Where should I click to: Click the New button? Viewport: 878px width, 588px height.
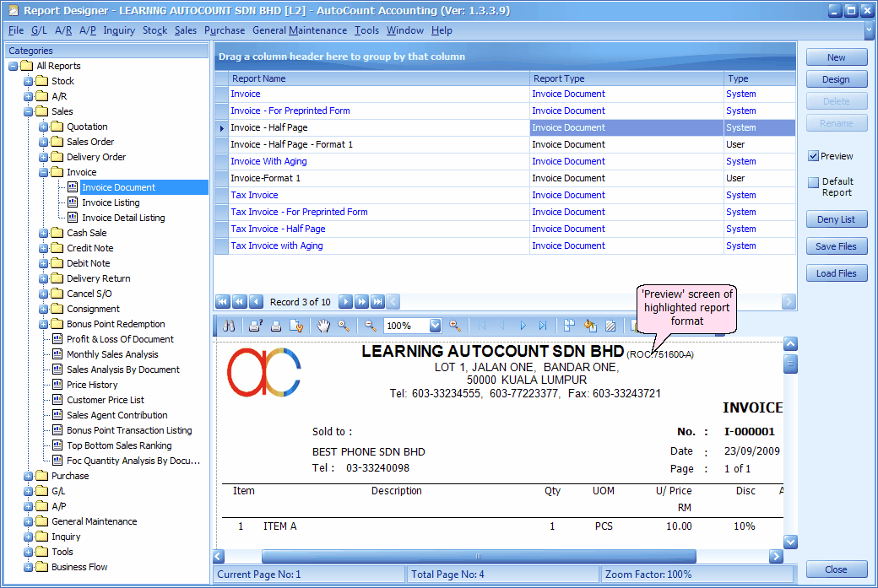tap(837, 57)
